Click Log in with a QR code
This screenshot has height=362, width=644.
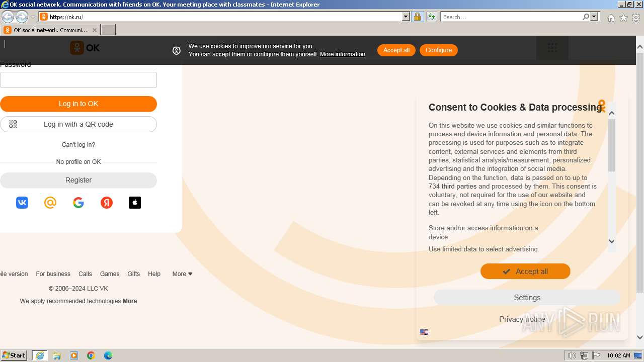click(x=78, y=124)
